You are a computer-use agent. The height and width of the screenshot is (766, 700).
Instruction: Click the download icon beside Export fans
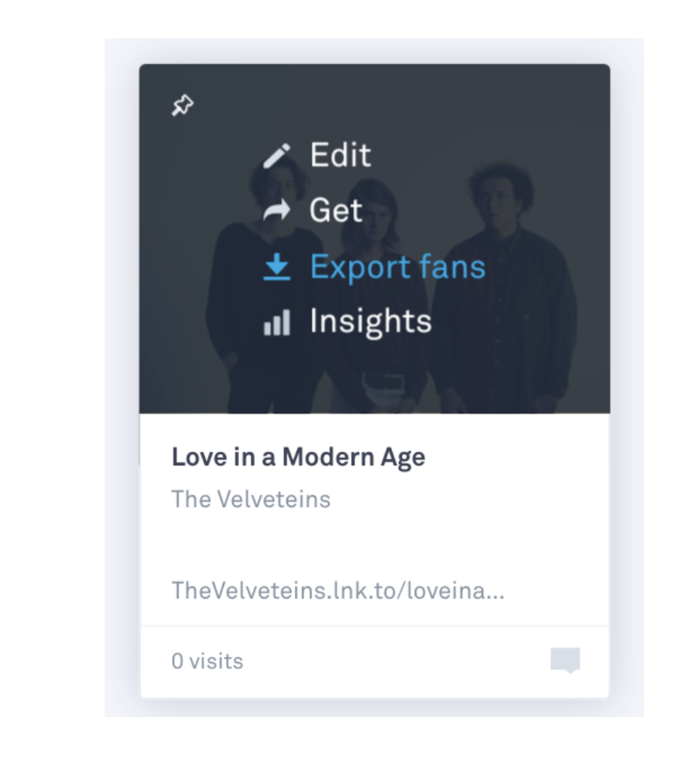click(277, 267)
